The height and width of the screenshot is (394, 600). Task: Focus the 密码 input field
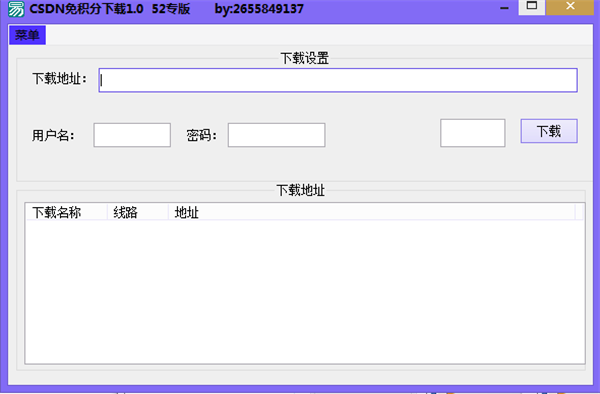click(277, 135)
